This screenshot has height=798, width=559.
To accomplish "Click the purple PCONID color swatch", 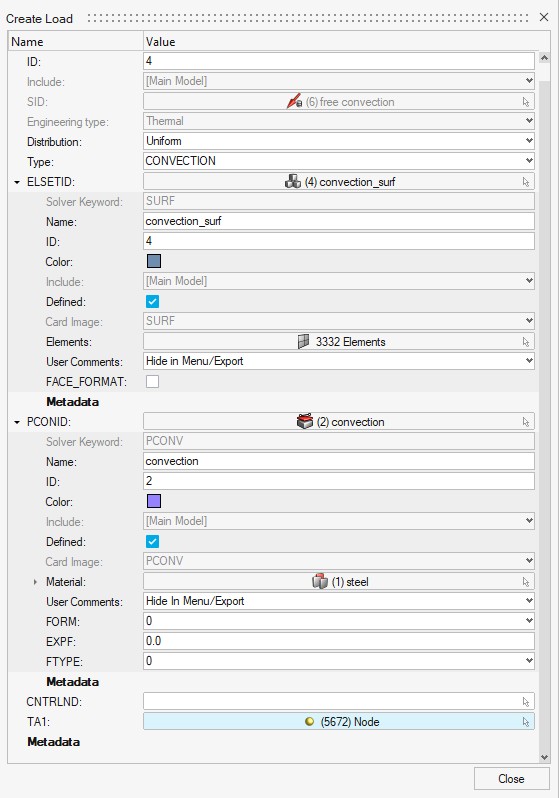I will point(154,501).
